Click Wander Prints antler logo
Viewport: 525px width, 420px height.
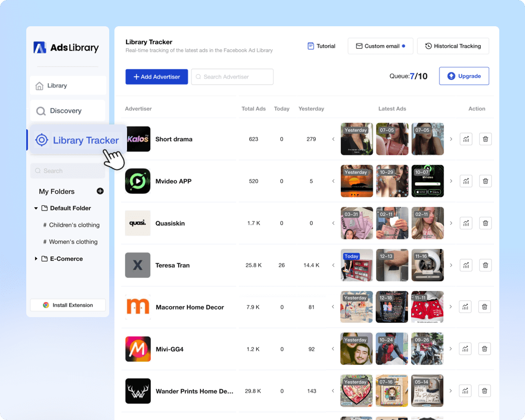138,391
